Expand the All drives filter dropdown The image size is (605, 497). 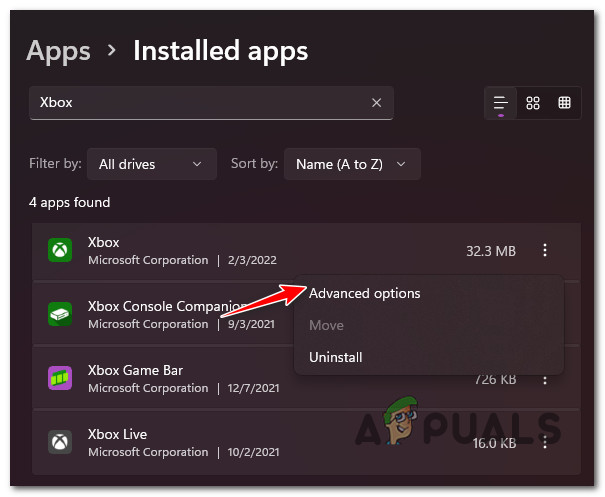pos(150,163)
